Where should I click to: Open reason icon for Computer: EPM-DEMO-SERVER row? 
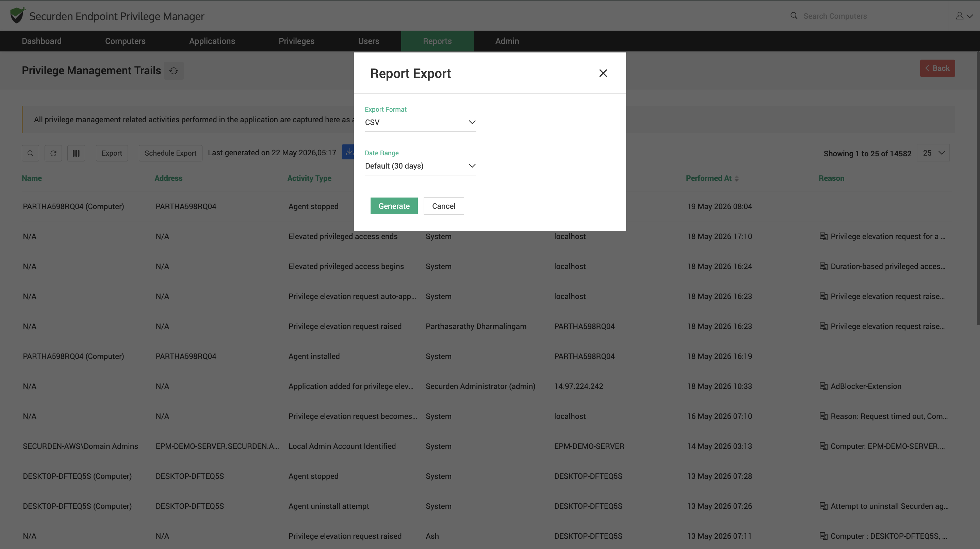(x=823, y=446)
